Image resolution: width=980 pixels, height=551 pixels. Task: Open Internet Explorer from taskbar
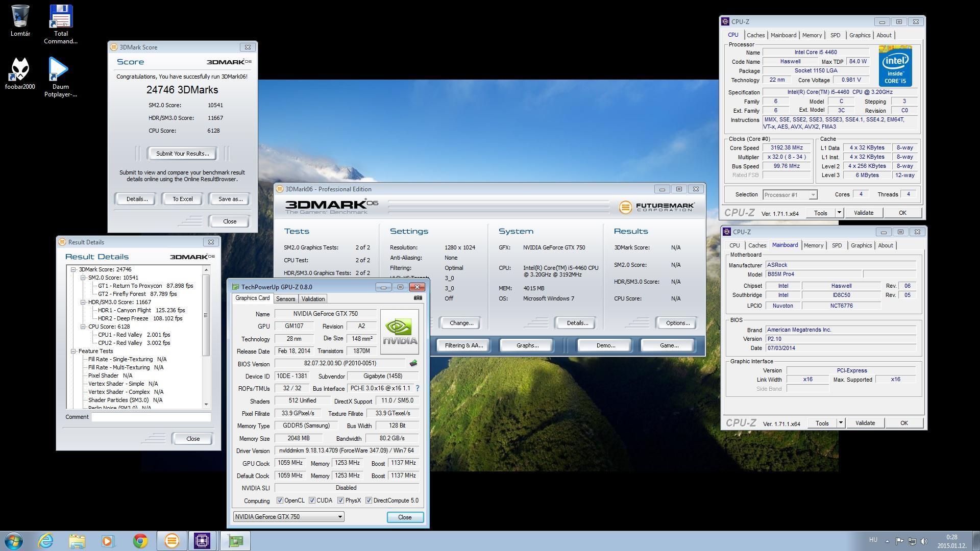click(46, 541)
